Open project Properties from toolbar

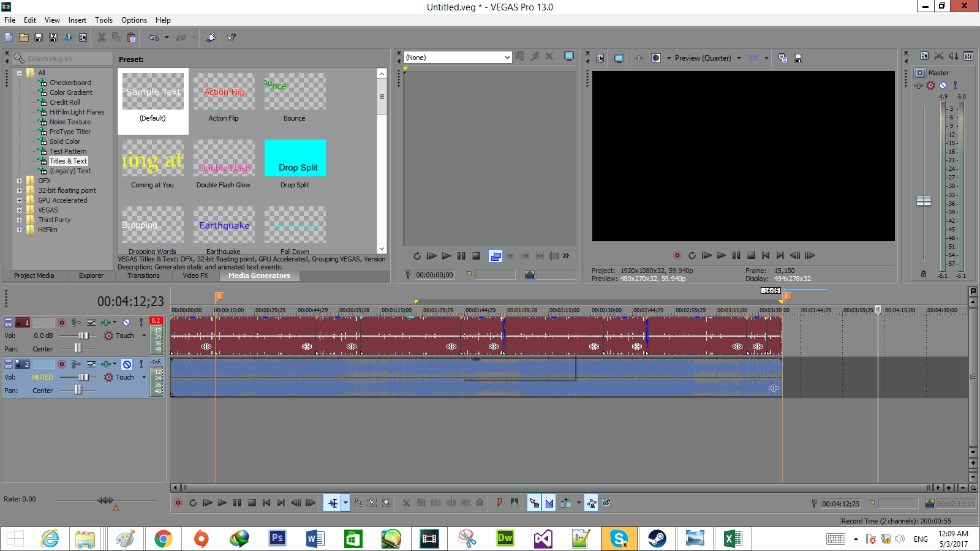pos(83,37)
